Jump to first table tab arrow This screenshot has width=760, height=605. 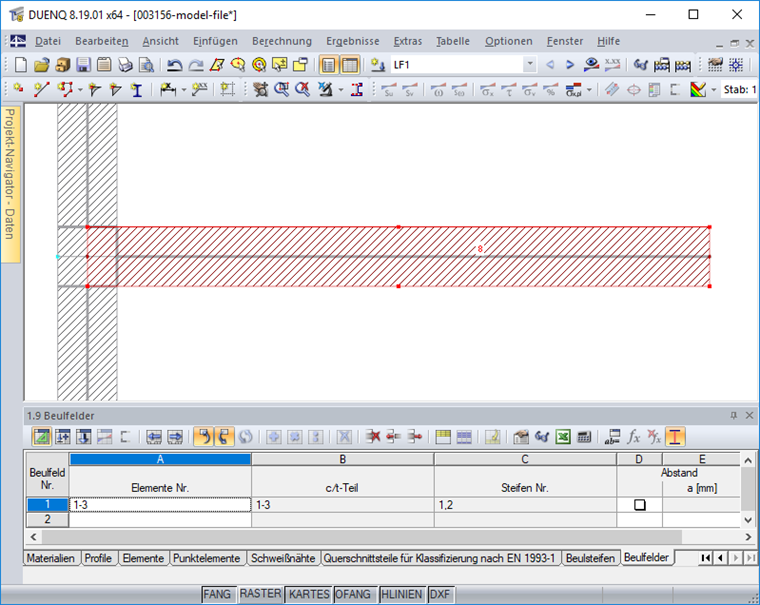pos(705,558)
